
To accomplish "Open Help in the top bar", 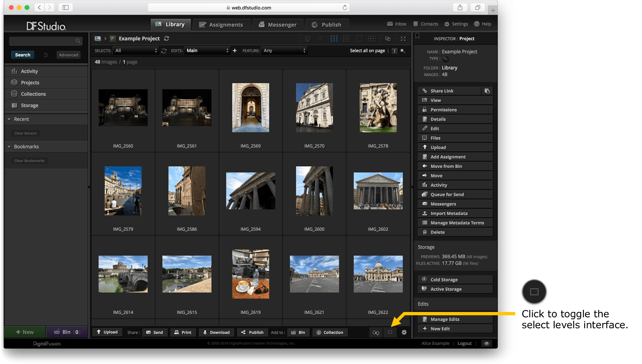I will (482, 24).
